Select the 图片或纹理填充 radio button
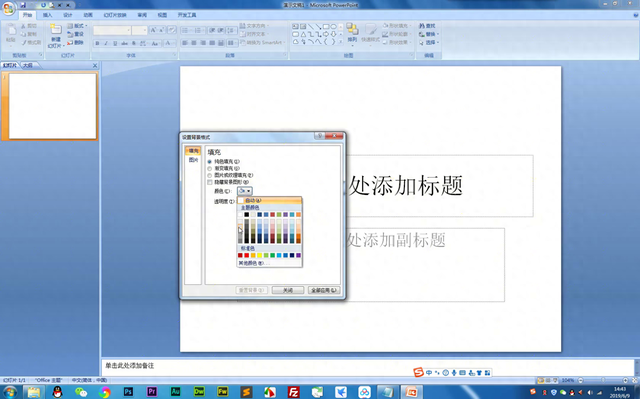The width and height of the screenshot is (640, 399). coord(210,175)
